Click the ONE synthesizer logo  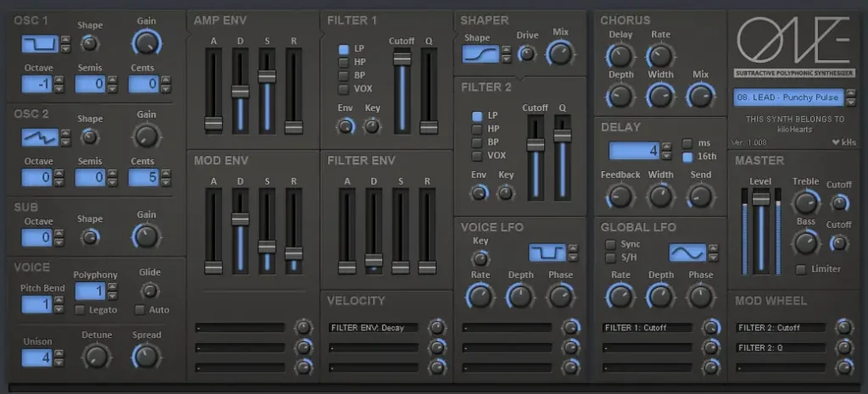(x=793, y=39)
